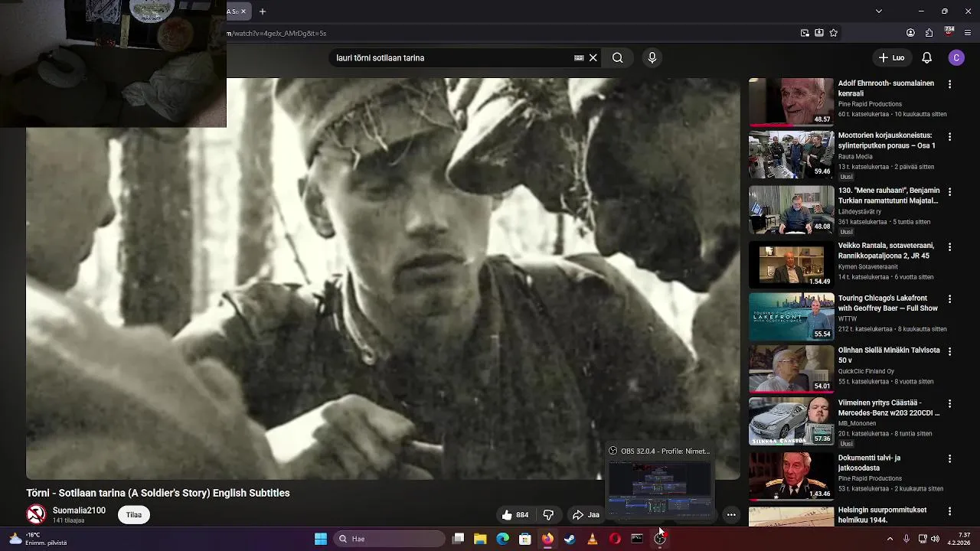Open YouTube notifications bell
Image resolution: width=980 pixels, height=551 pixels.
[926, 57]
